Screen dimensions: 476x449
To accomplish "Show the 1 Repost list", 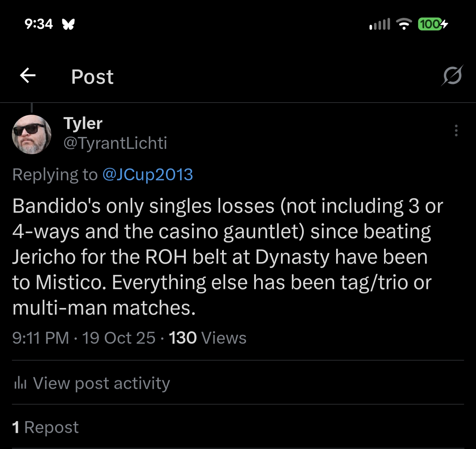I will point(46,427).
